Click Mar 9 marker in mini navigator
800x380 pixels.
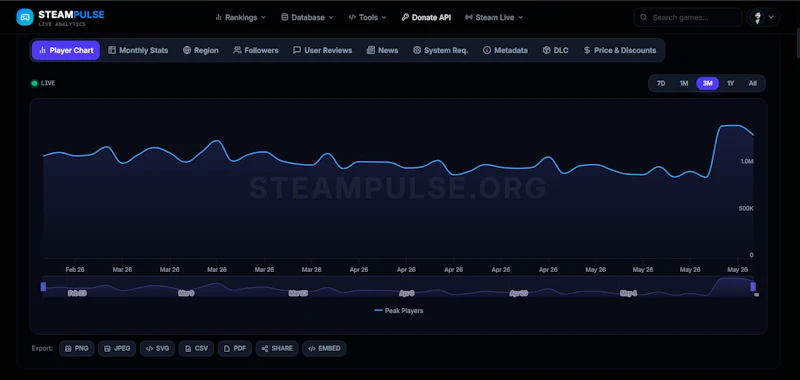[x=186, y=293]
